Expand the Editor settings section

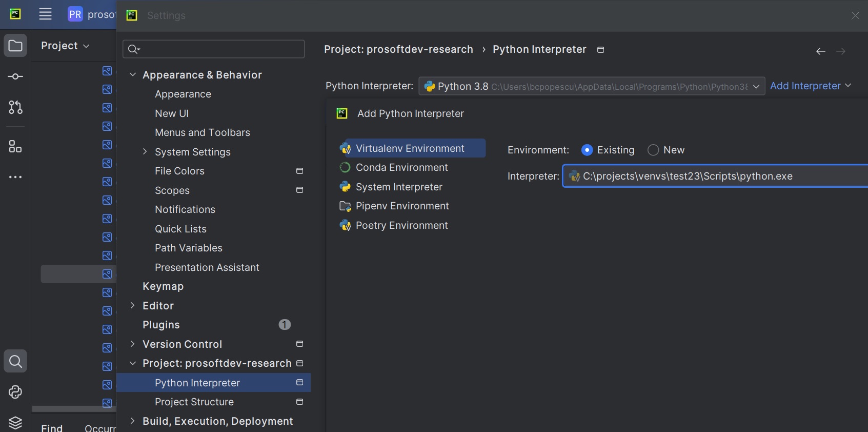(133, 305)
